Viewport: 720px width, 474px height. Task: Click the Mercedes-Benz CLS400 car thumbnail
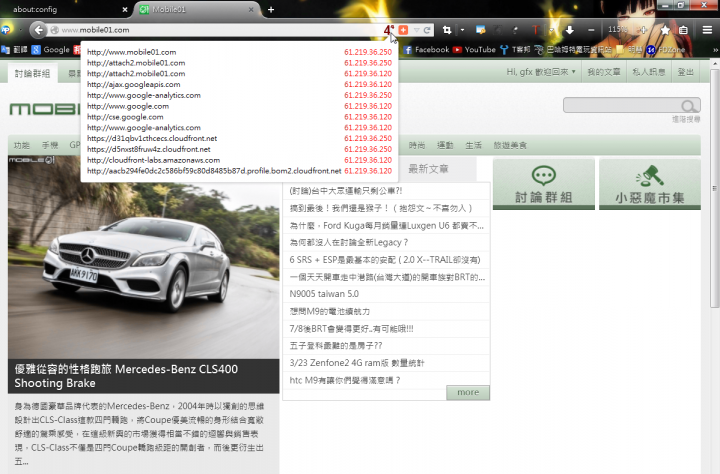(143, 257)
